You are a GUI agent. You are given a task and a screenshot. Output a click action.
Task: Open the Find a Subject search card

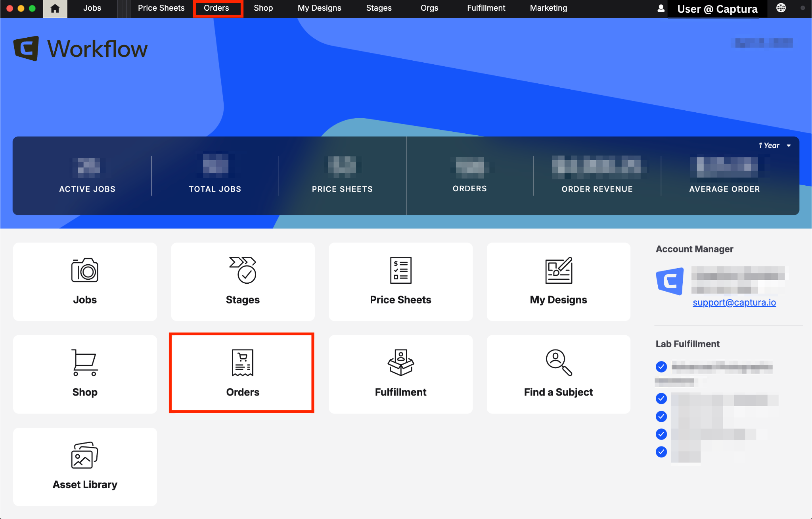pyautogui.click(x=558, y=374)
